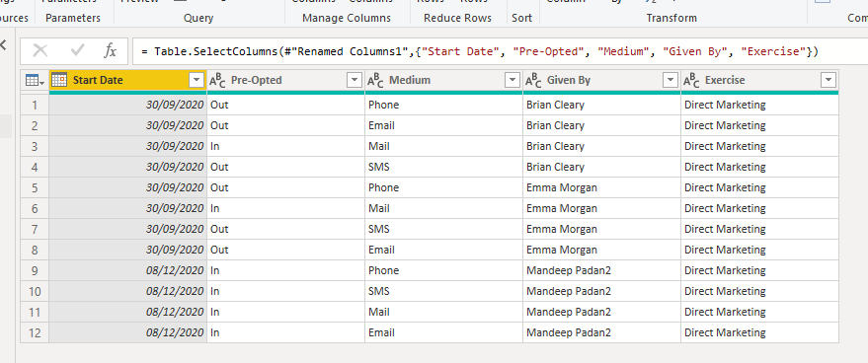
Task: Click 'Brian Cleary' in row 1
Action: (555, 105)
